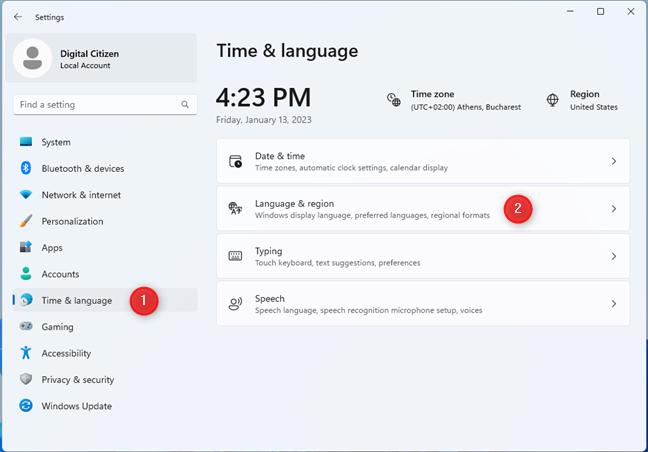Click the Time & language sidebar label
The image size is (648, 452).
coord(76,300)
